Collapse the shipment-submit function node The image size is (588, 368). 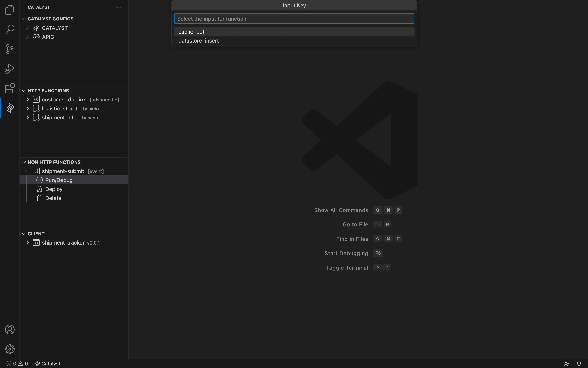click(x=27, y=171)
